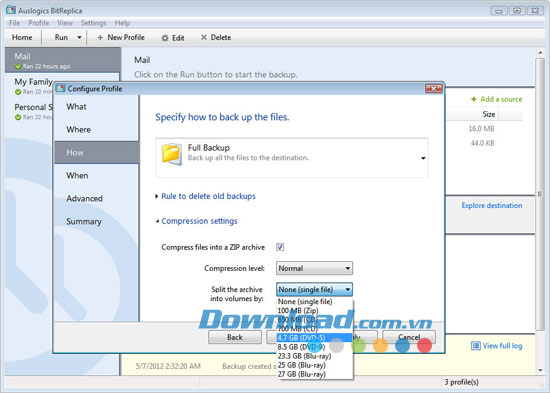The width and height of the screenshot is (550, 393).
Task: Open the View menu
Action: click(65, 23)
